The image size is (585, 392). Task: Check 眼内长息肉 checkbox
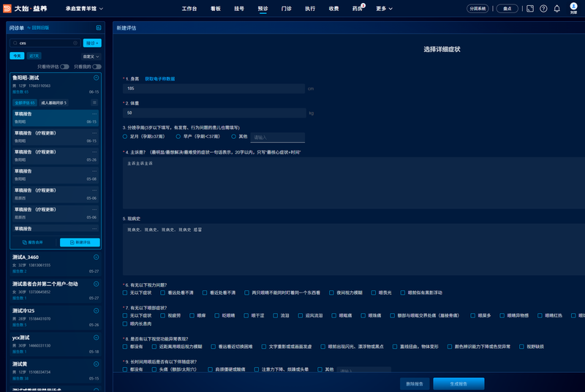tap(125, 324)
